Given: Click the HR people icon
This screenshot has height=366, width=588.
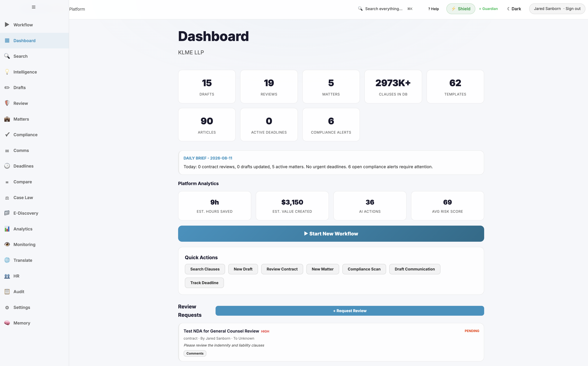Looking at the screenshot, I should [x=7, y=276].
